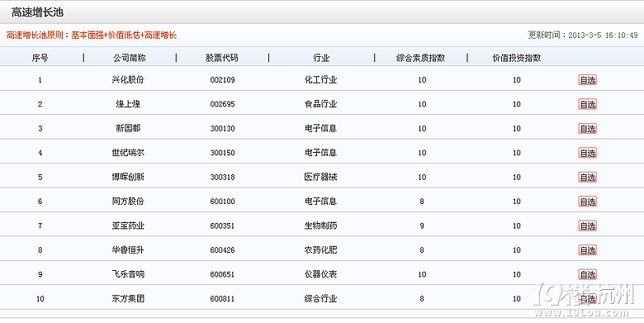644x323 pixels.
Task: Click 自选 button for 兴化股份
Action: tap(587, 80)
